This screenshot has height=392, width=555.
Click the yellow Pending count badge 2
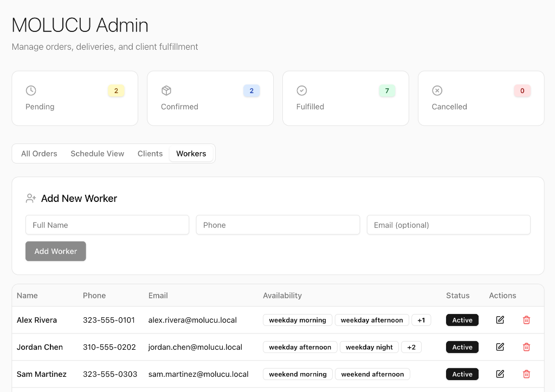116,91
